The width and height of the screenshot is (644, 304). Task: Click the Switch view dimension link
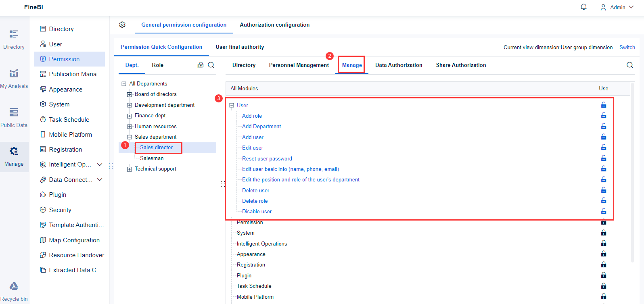click(x=627, y=47)
